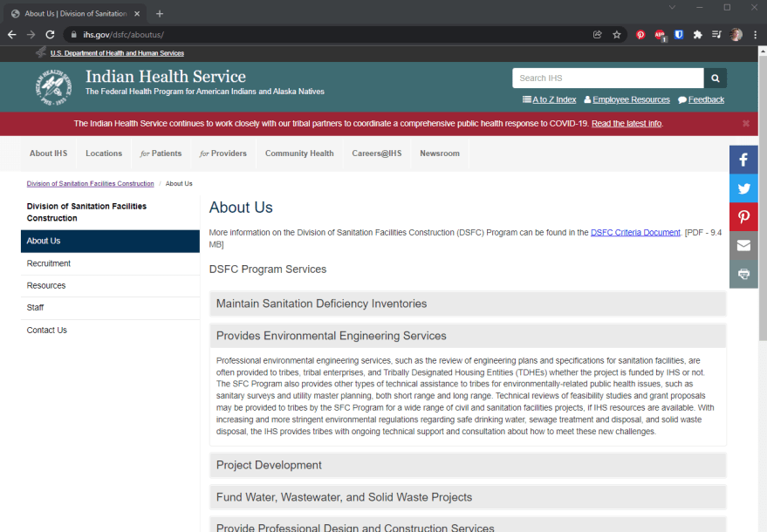Bookmark this page with star icon

click(617, 35)
